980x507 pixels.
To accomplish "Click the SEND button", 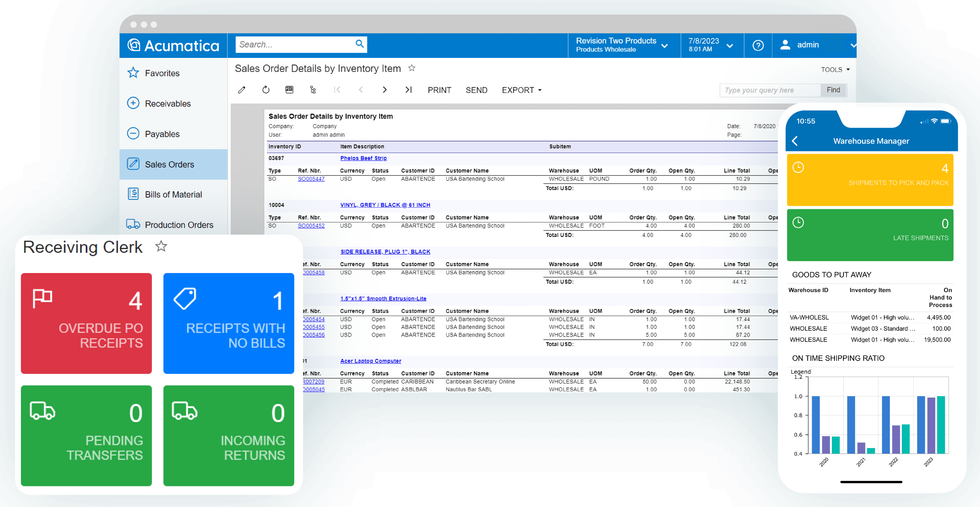I will 476,90.
